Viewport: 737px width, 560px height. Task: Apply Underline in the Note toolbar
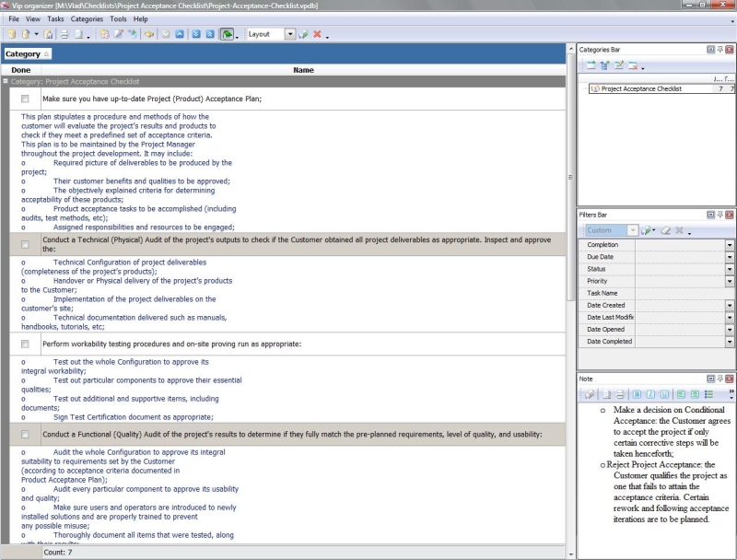662,394
